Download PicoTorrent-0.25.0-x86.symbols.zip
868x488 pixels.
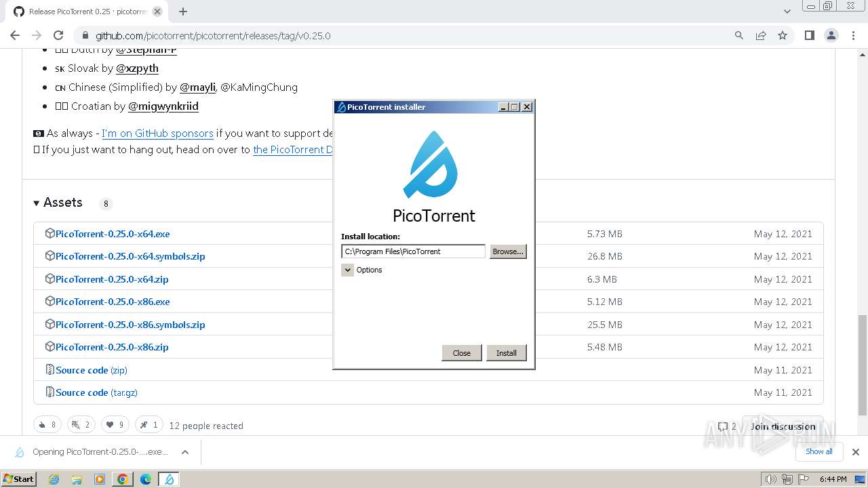tap(130, 325)
